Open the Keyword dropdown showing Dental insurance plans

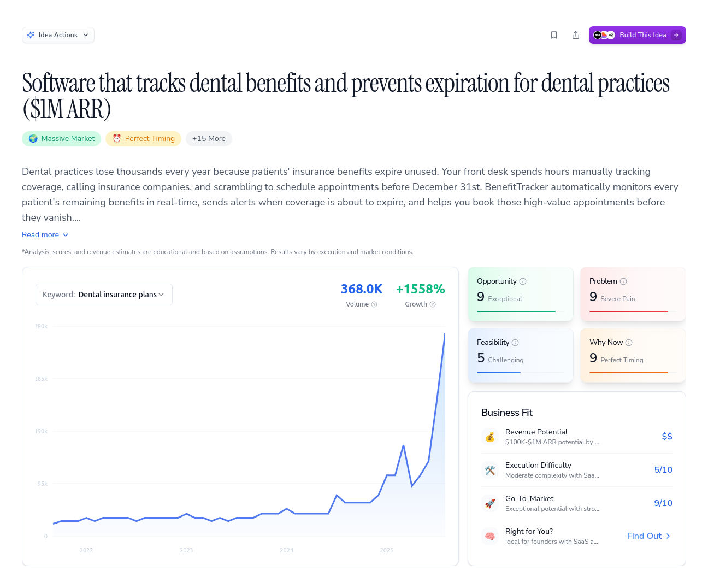(104, 294)
